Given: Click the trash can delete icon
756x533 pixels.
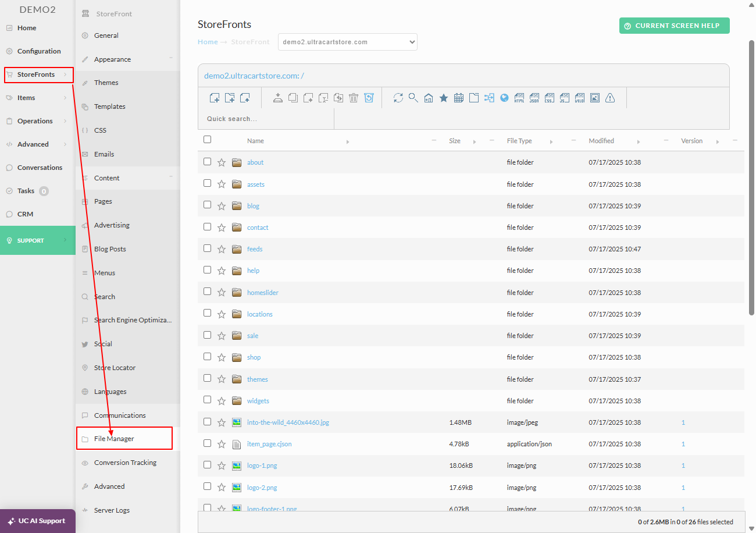Looking at the screenshot, I should pos(354,98).
